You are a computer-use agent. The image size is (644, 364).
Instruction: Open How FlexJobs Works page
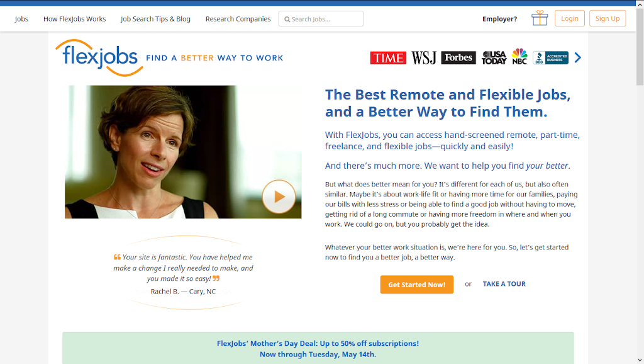click(74, 19)
